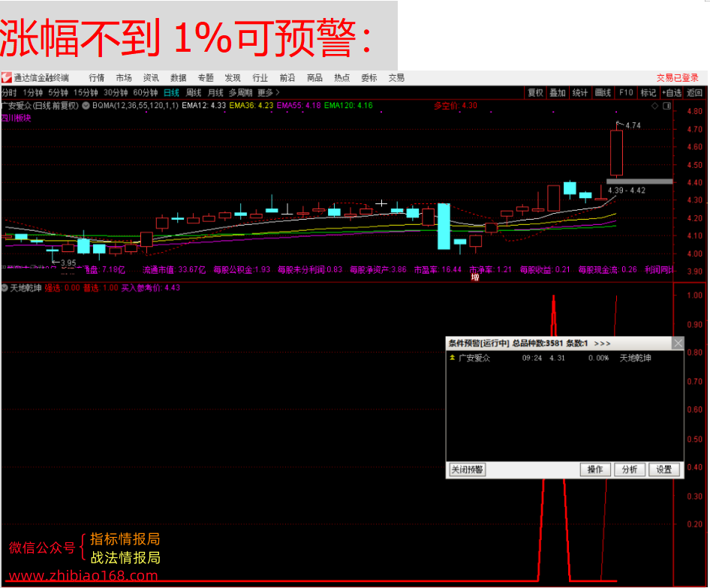The image size is (710, 588).
Task: Click the 操作 button in alert window
Action: tap(595, 469)
